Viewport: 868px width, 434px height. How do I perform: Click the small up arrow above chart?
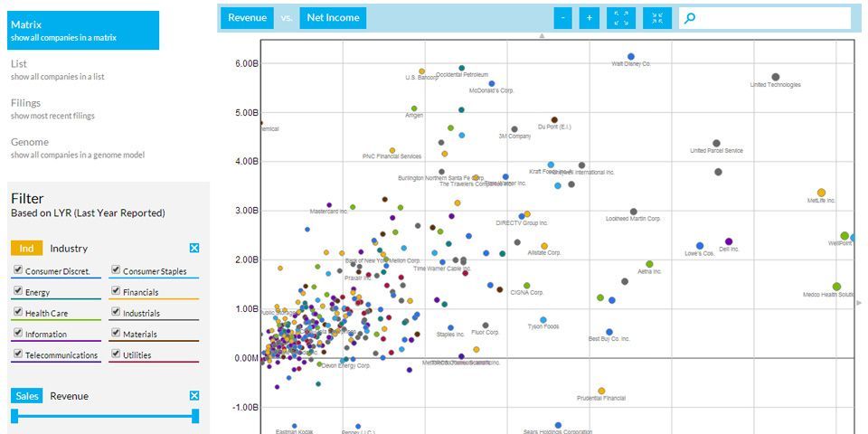[x=542, y=35]
